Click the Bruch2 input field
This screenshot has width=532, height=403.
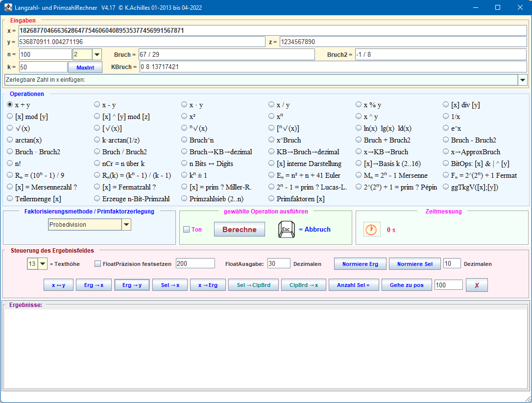click(441, 54)
